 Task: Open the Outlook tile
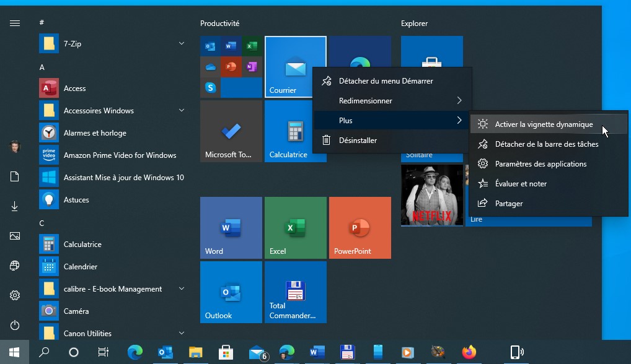pos(231,292)
